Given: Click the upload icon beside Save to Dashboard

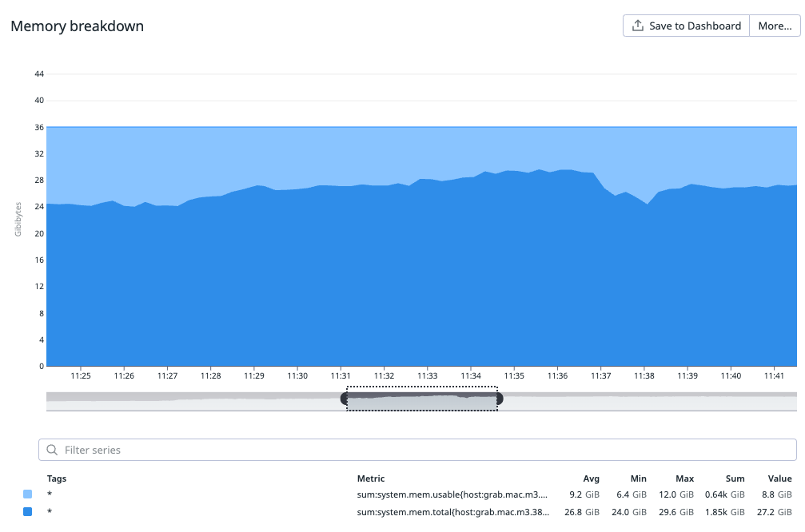Looking at the screenshot, I should (637, 26).
